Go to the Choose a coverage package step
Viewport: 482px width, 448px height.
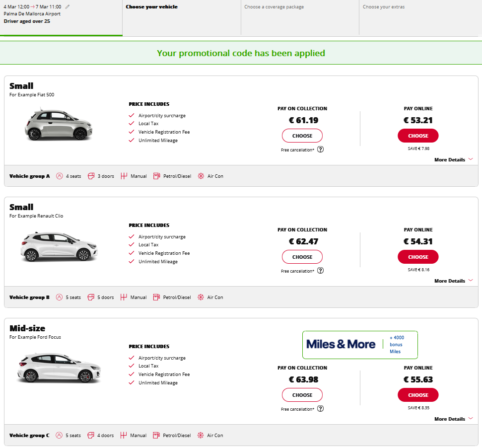coord(274,7)
